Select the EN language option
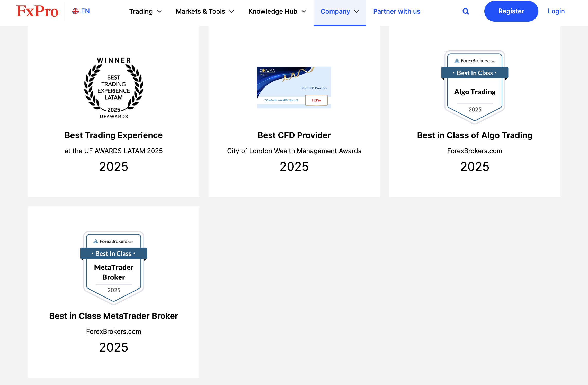The image size is (588, 385). [x=85, y=11]
